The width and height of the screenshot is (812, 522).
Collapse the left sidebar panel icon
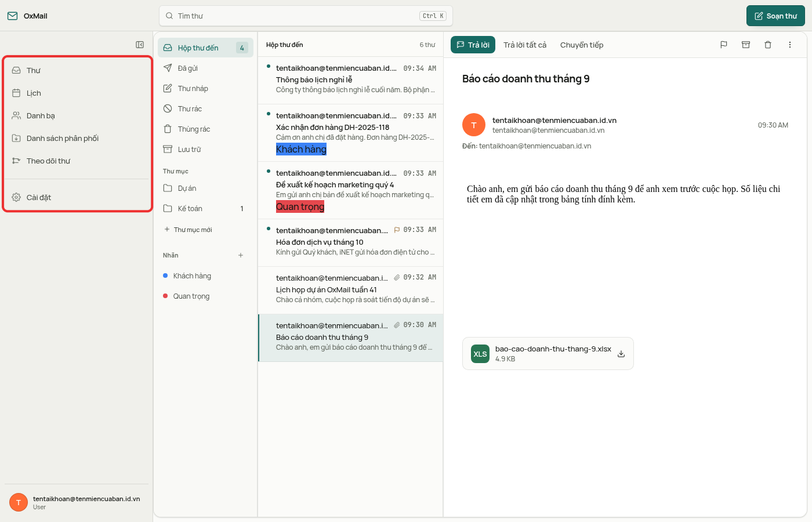click(x=140, y=45)
